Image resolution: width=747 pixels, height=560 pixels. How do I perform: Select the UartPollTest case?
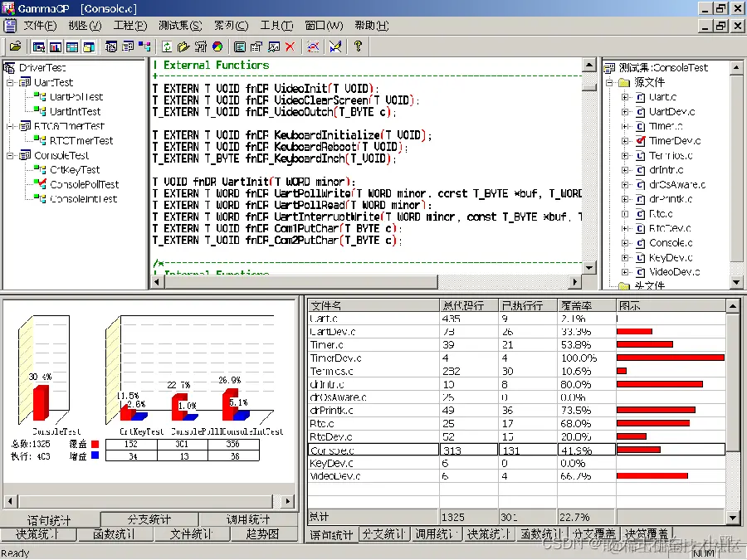coord(76,97)
